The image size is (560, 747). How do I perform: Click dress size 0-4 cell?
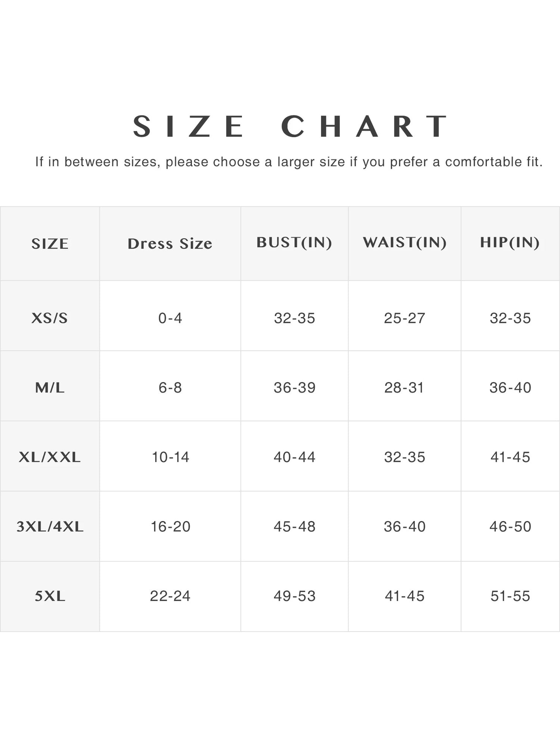coord(170,318)
